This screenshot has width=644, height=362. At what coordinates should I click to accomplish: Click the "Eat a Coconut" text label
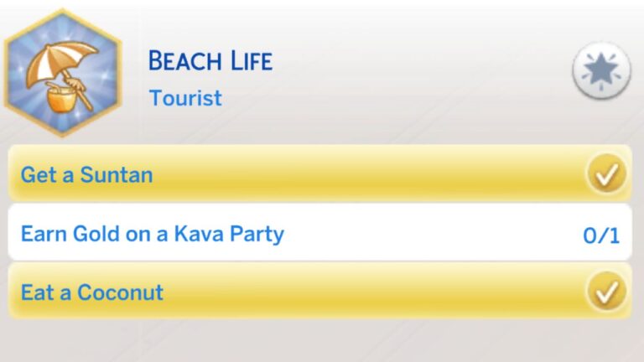coord(91,292)
